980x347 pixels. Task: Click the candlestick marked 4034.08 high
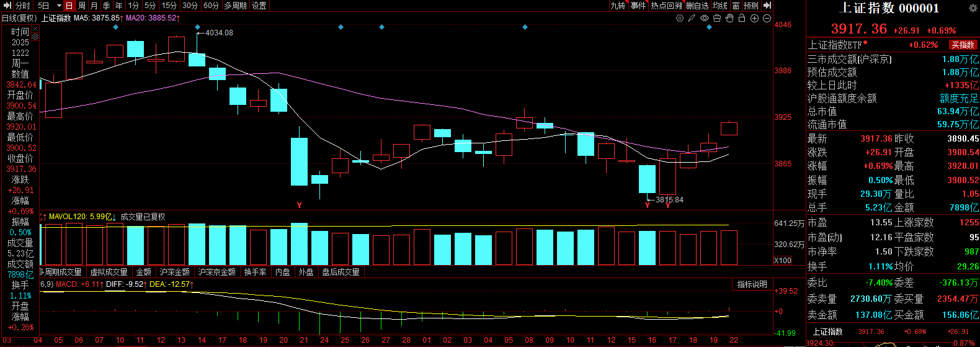(197, 59)
